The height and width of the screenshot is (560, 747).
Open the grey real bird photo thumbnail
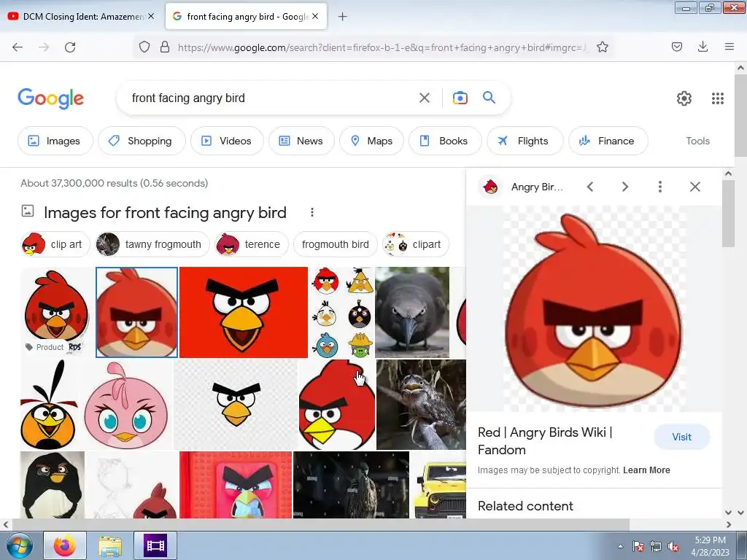click(x=412, y=312)
